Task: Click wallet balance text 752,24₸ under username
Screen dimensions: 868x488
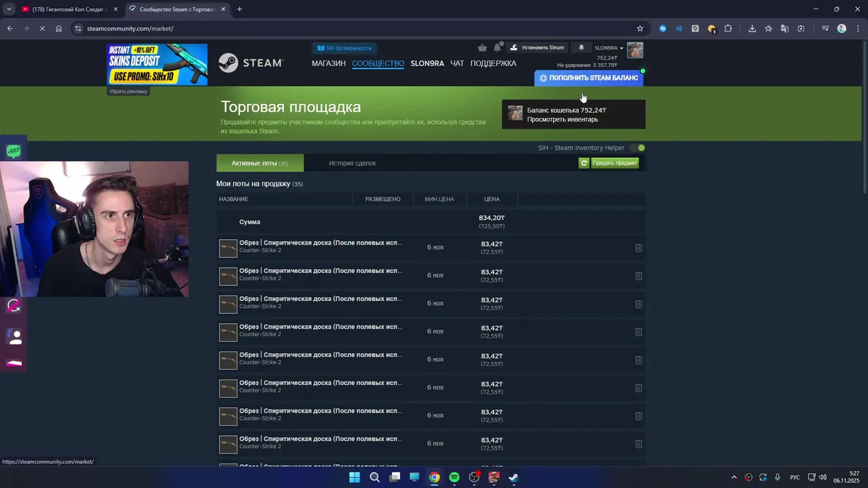Action: 606,58
